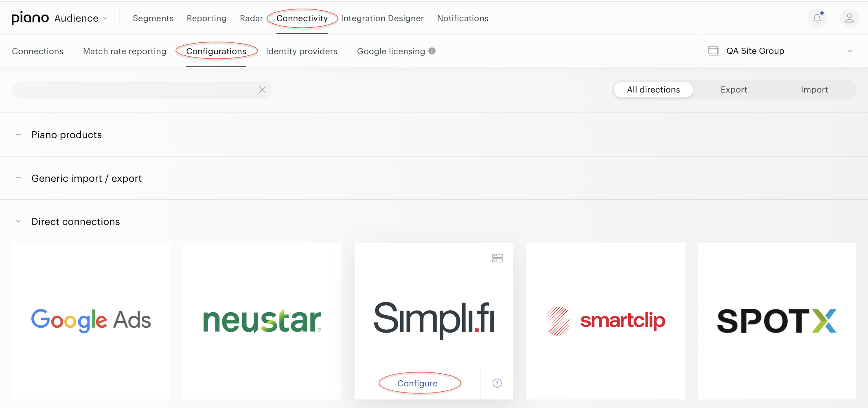Screen dimensions: 868x408
Task: Select the SPOTX connection card
Action: (x=777, y=321)
